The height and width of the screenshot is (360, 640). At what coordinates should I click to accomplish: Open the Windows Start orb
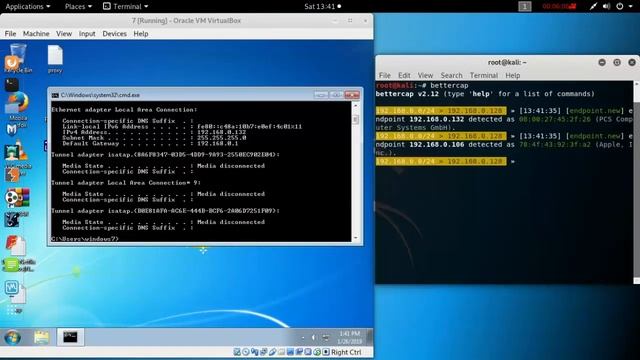[x=13, y=338]
